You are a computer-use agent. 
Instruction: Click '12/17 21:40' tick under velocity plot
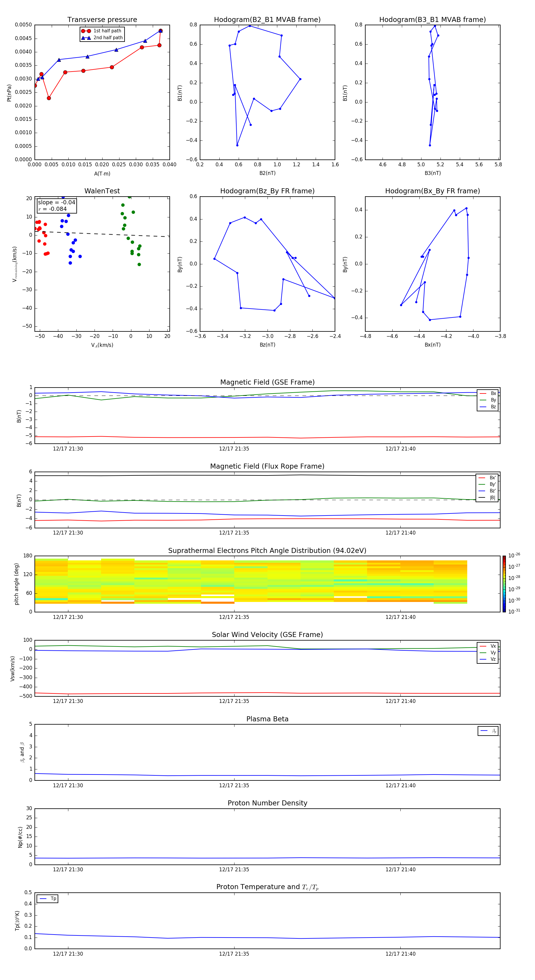tap(401, 701)
